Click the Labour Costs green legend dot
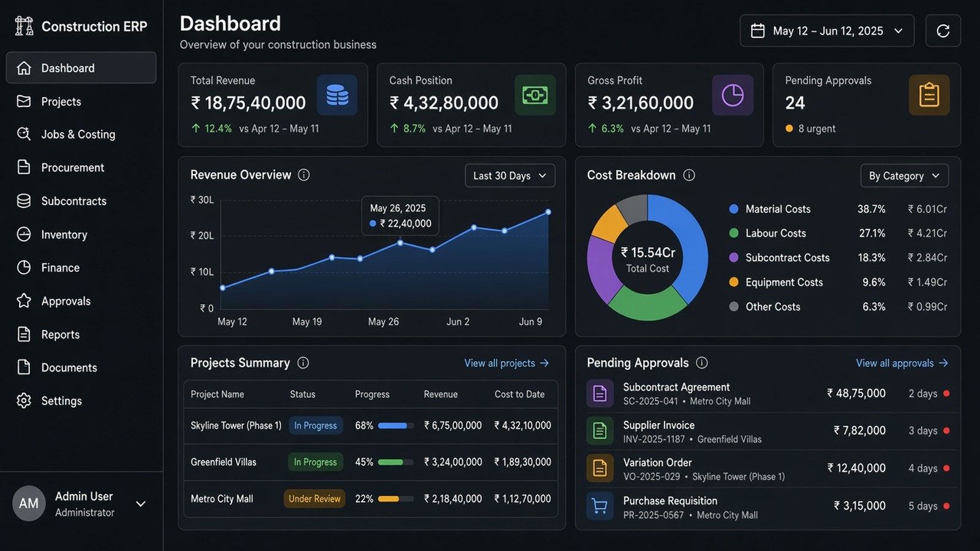980x551 pixels. (x=734, y=233)
